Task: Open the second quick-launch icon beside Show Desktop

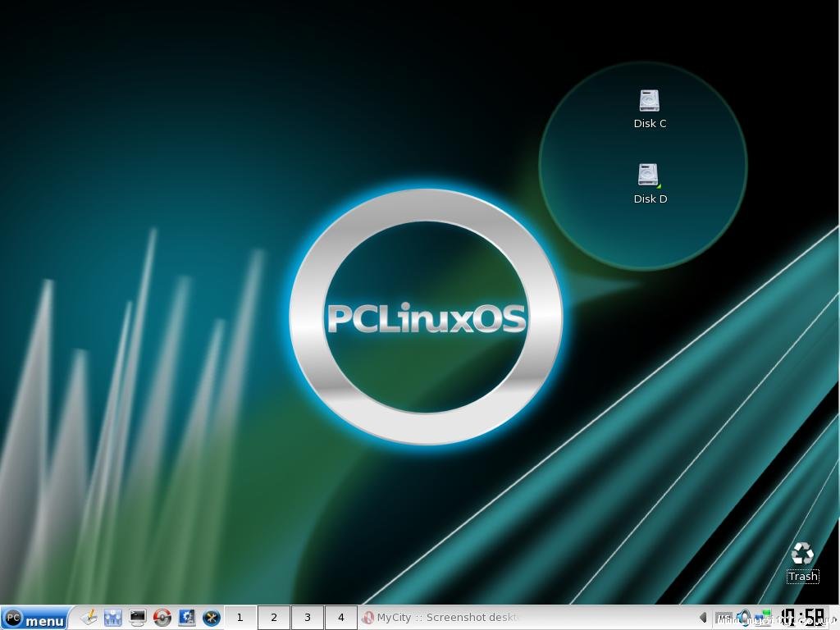Action: (113, 618)
